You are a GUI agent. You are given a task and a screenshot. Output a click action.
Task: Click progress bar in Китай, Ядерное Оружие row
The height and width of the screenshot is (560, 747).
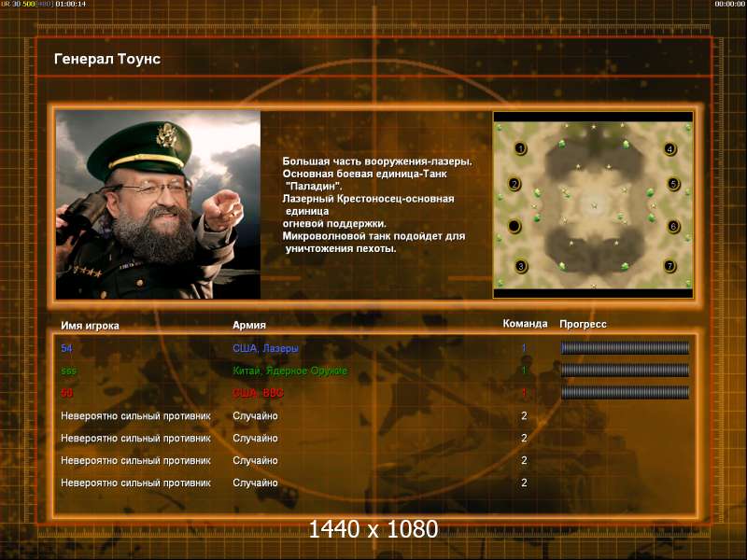click(625, 371)
